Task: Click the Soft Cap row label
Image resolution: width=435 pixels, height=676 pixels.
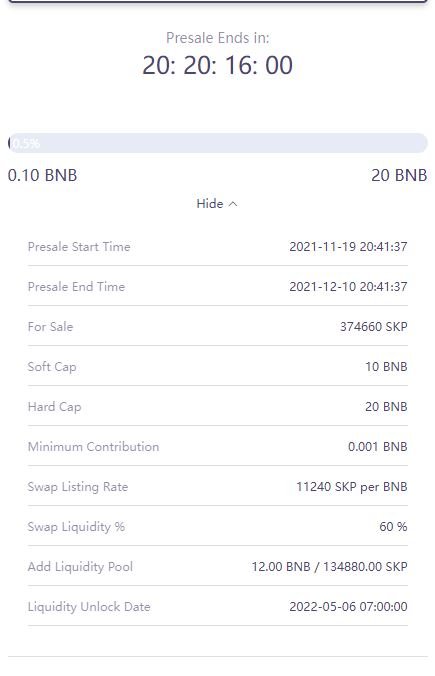Action: point(52,367)
